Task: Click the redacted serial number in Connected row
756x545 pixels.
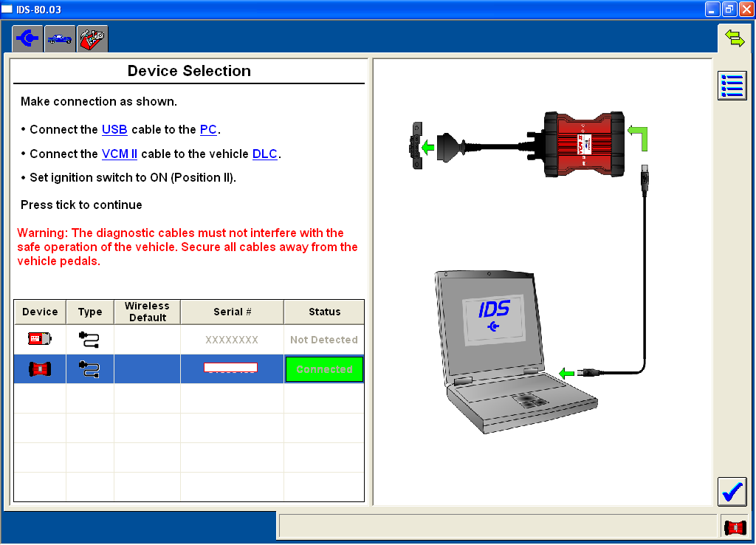Action: (231, 368)
